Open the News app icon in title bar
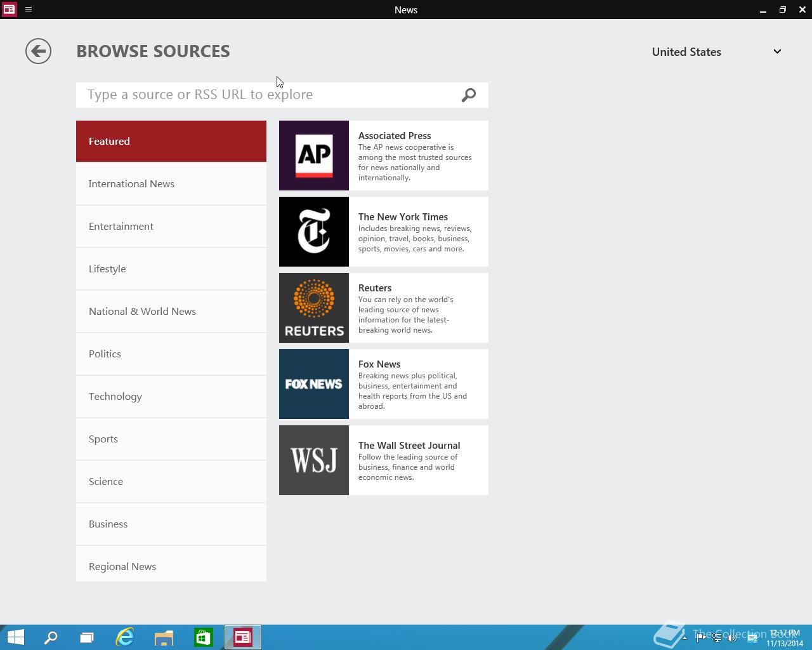This screenshot has width=812, height=650. [x=9, y=10]
